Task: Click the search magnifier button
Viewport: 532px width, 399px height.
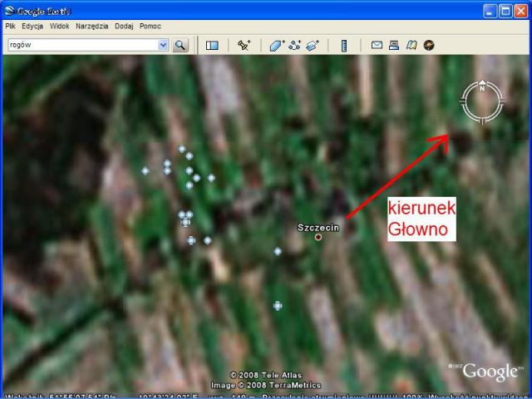Action: coord(180,45)
